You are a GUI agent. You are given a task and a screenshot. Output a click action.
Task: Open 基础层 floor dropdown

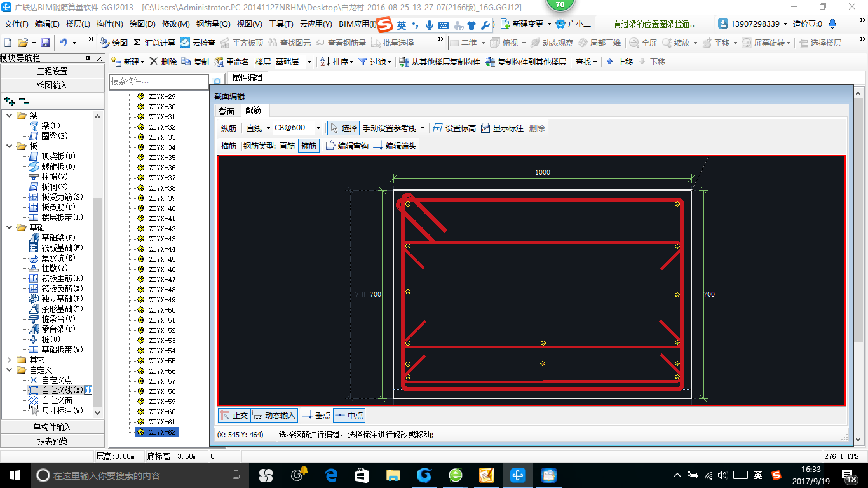click(x=309, y=62)
